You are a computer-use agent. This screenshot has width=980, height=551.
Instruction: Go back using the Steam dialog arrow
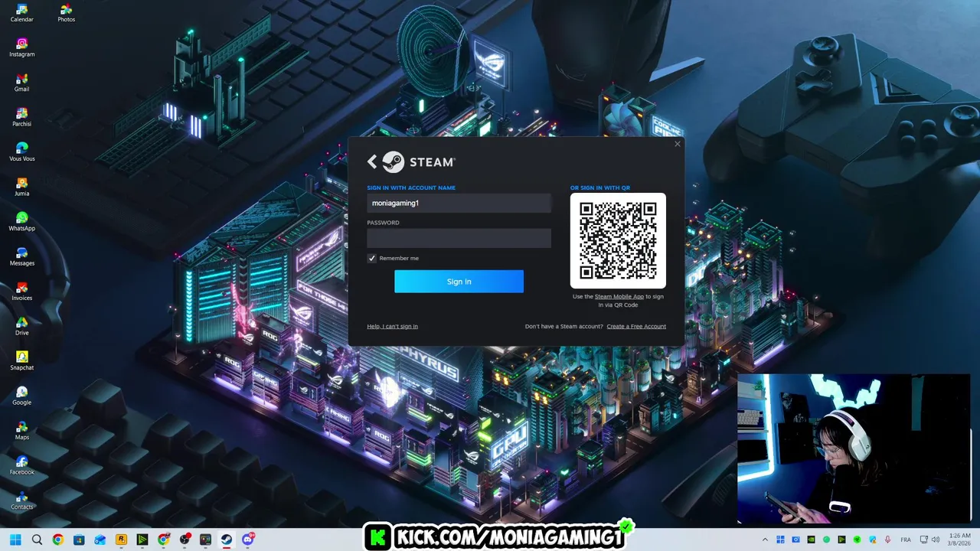(x=372, y=161)
